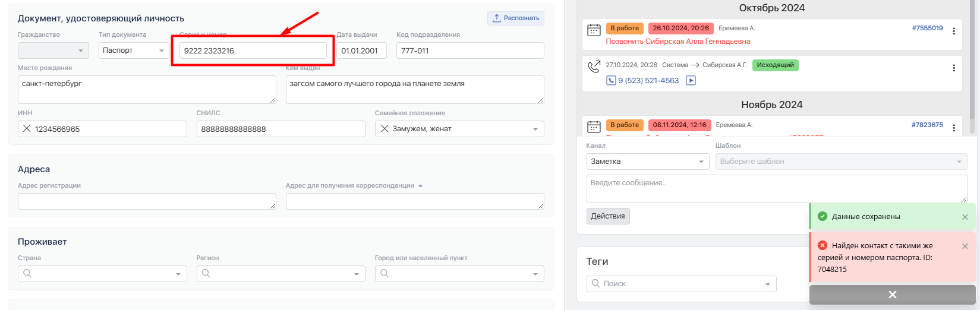980x310 pixels.
Task: Dismiss the Данные сохранены notification
Action: [x=965, y=217]
